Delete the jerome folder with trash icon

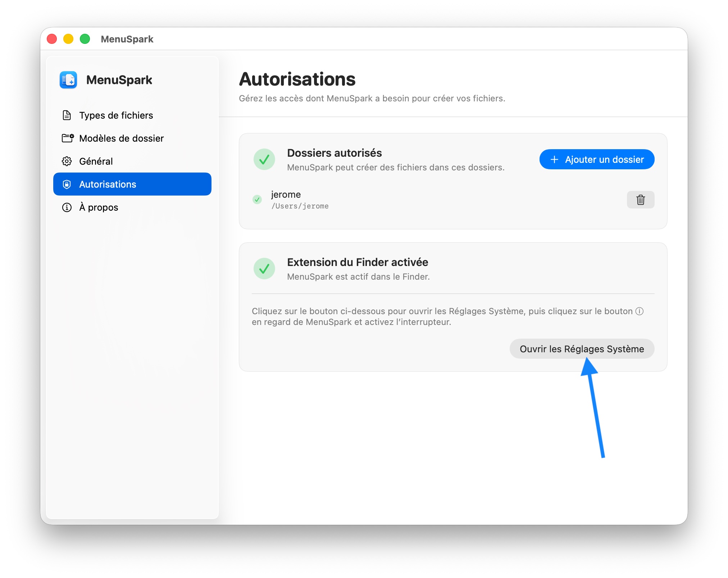pos(641,199)
